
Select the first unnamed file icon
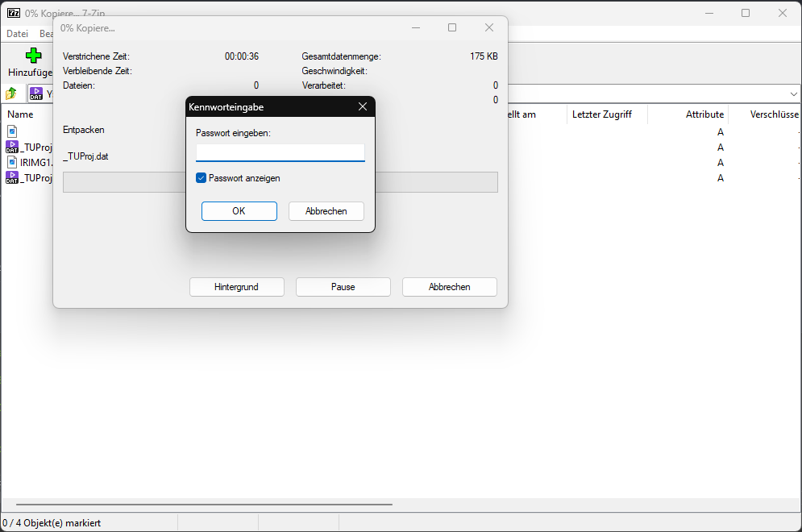[12, 131]
